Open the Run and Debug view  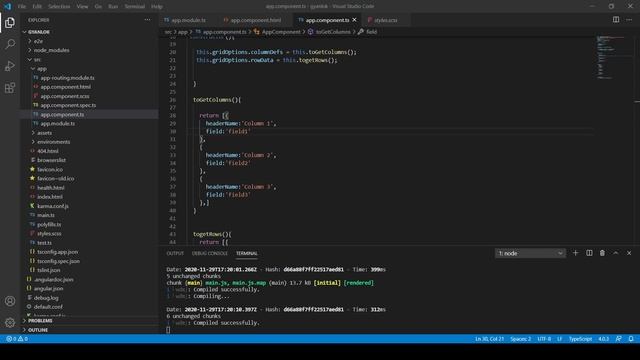[x=10, y=66]
